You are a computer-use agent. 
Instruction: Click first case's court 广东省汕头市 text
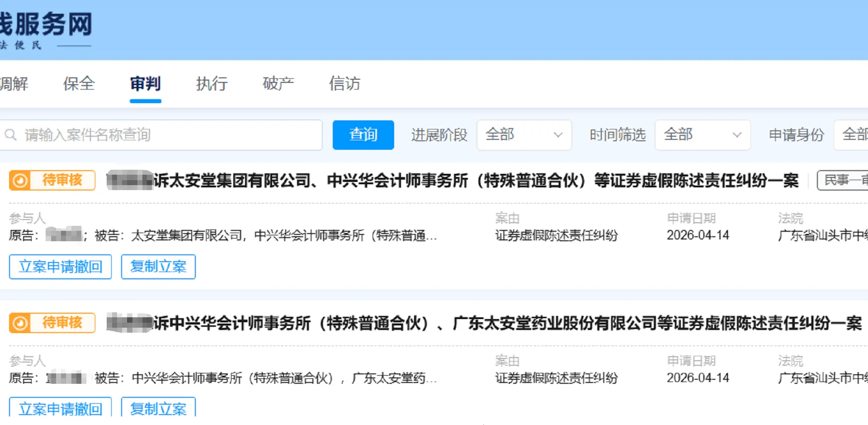point(823,235)
